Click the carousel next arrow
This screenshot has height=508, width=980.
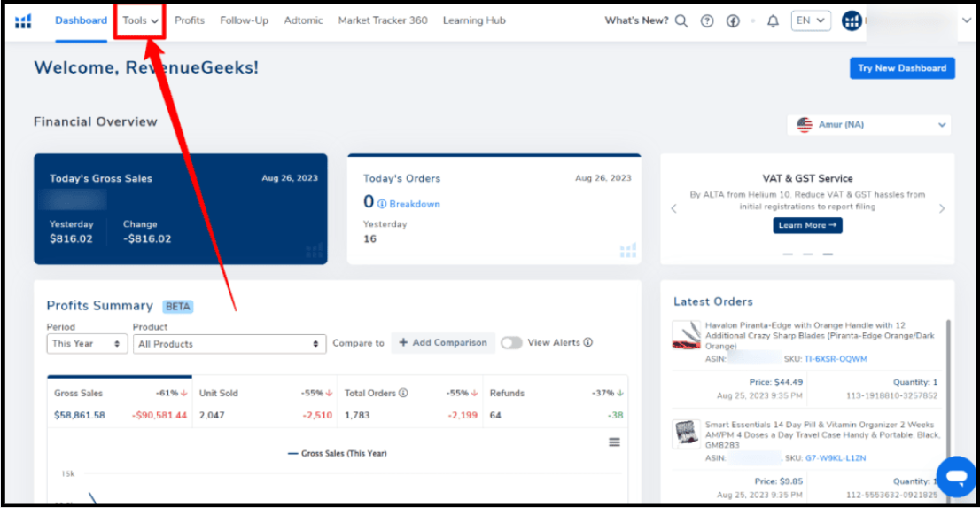(x=941, y=209)
